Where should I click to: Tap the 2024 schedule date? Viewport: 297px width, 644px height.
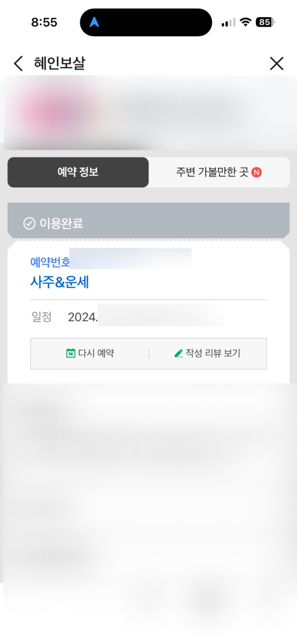click(x=83, y=317)
